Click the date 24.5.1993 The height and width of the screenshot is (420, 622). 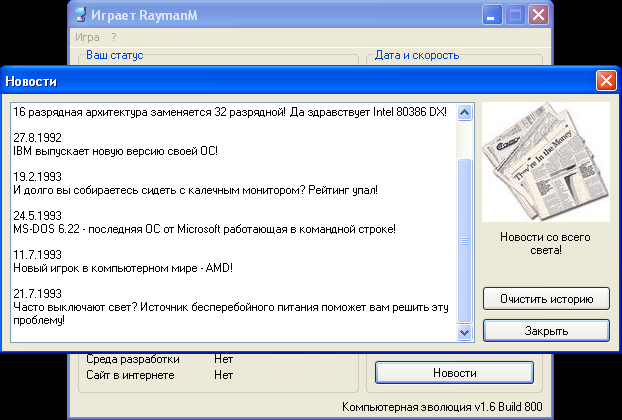38,215
